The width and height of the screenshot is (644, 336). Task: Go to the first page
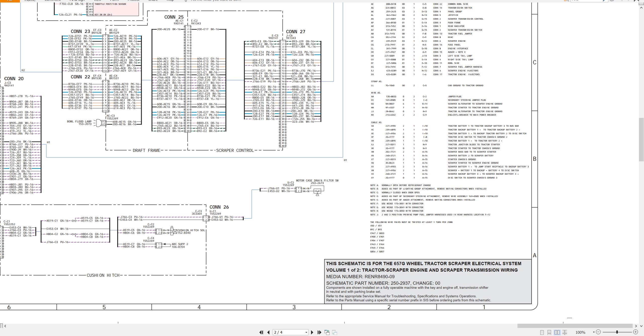[261, 332]
